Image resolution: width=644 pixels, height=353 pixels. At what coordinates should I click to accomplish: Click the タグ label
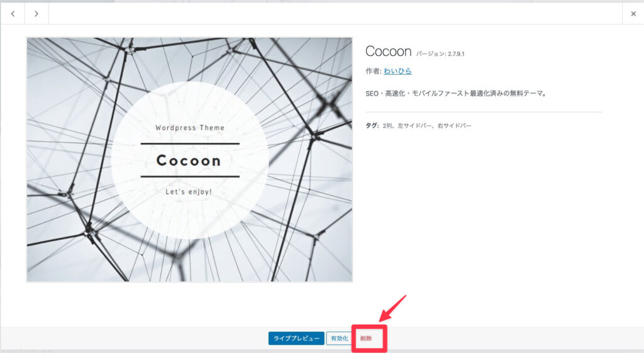point(372,126)
